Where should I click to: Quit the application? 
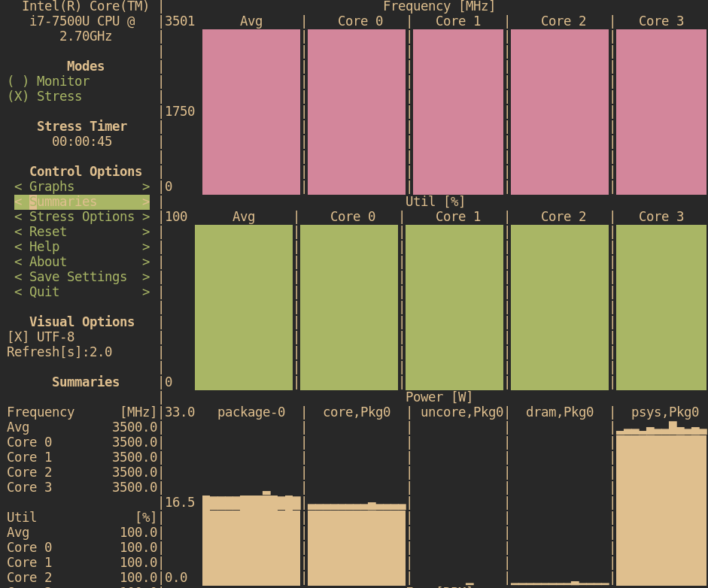[x=82, y=292]
